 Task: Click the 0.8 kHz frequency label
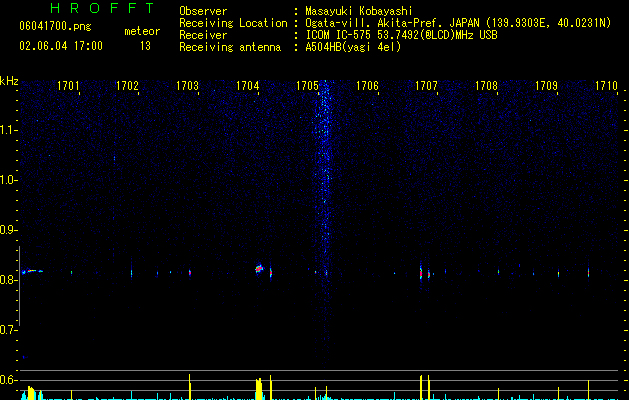point(8,280)
